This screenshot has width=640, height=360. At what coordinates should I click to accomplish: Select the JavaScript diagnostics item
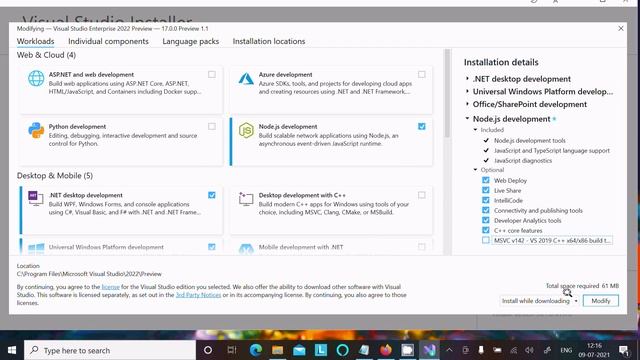tap(523, 160)
